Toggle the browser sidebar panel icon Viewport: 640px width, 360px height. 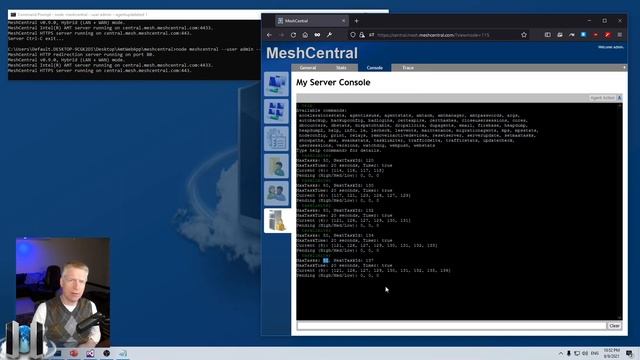[548, 35]
